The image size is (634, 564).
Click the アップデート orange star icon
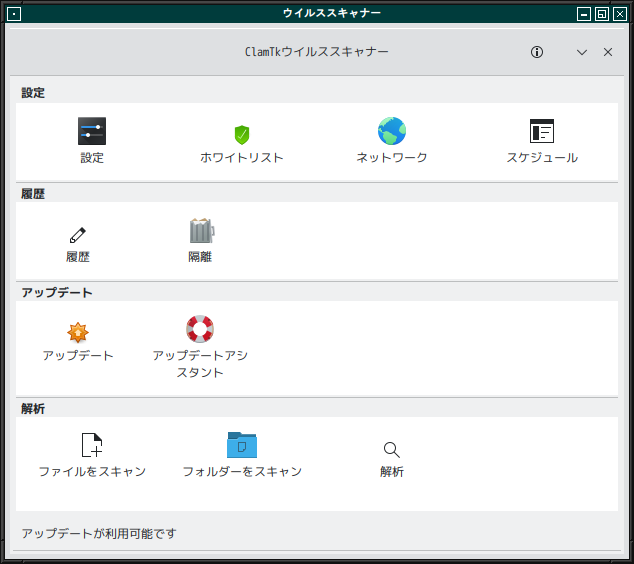point(78,332)
